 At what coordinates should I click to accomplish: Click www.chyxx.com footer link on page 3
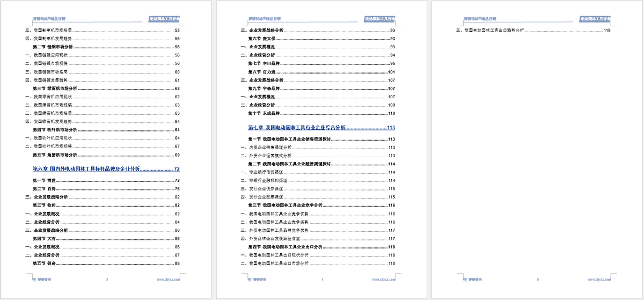coord(169,279)
